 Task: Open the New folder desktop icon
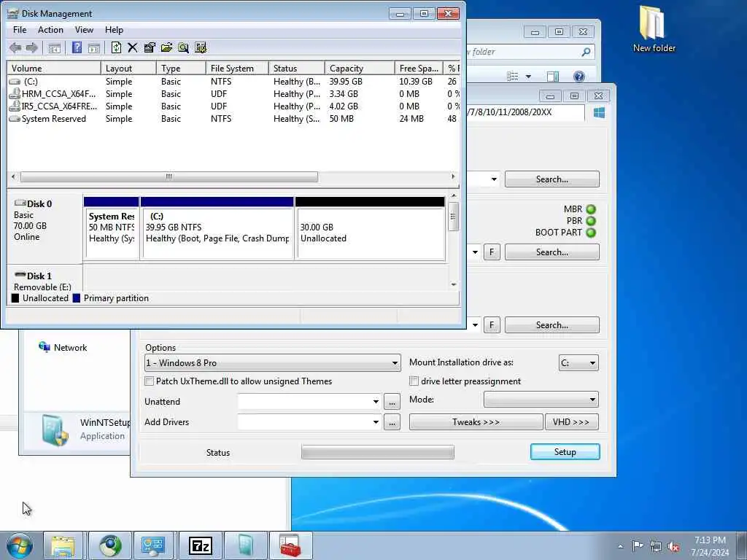pyautogui.click(x=654, y=29)
